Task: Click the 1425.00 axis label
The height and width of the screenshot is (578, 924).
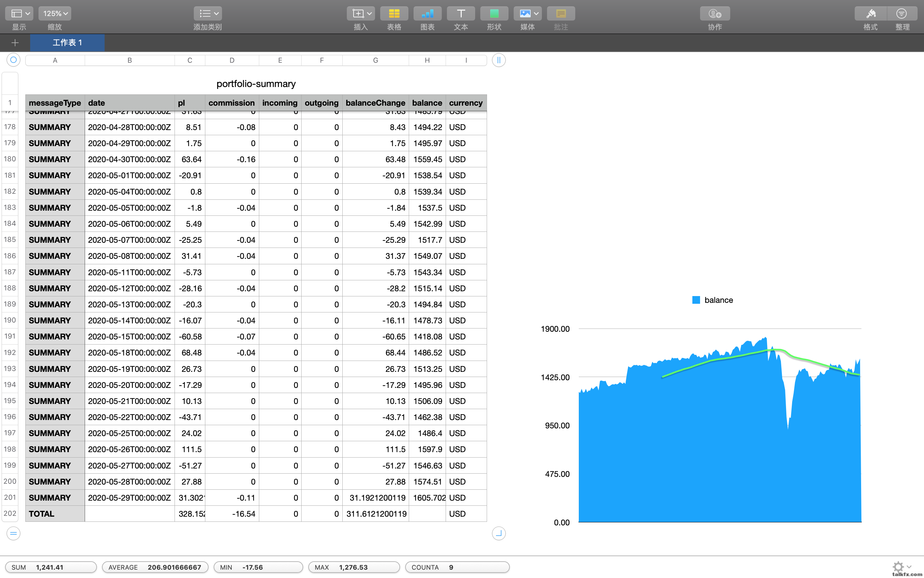Action: 555,378
